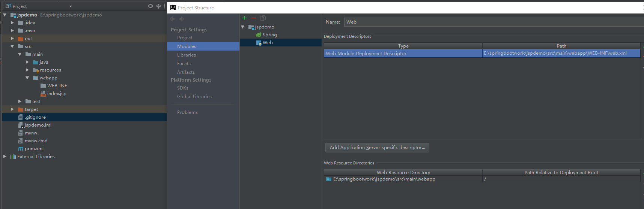Click the Web facet icon

[x=259, y=43]
